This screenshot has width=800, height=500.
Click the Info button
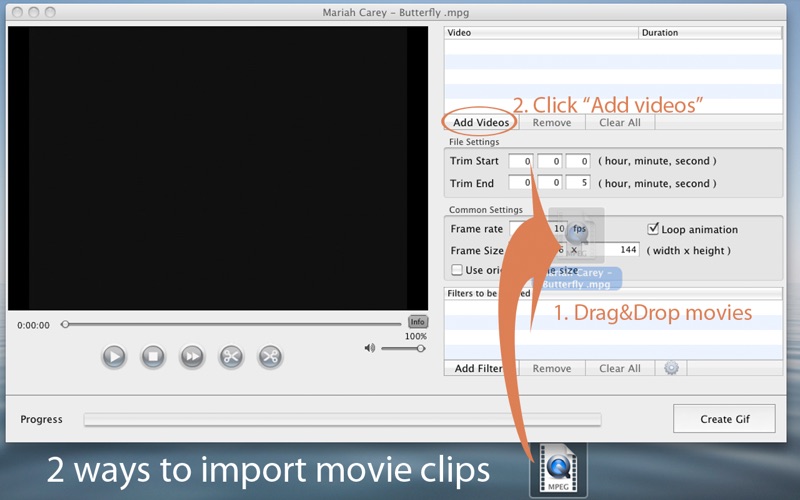pos(417,322)
